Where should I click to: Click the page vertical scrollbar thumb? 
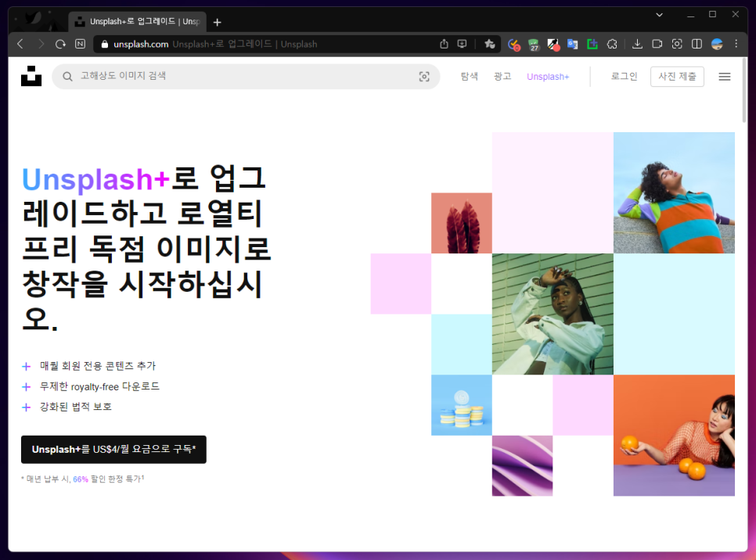(x=744, y=91)
